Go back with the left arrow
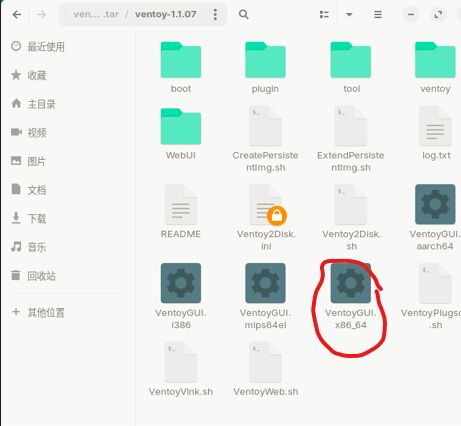461x426 pixels. click(x=17, y=14)
